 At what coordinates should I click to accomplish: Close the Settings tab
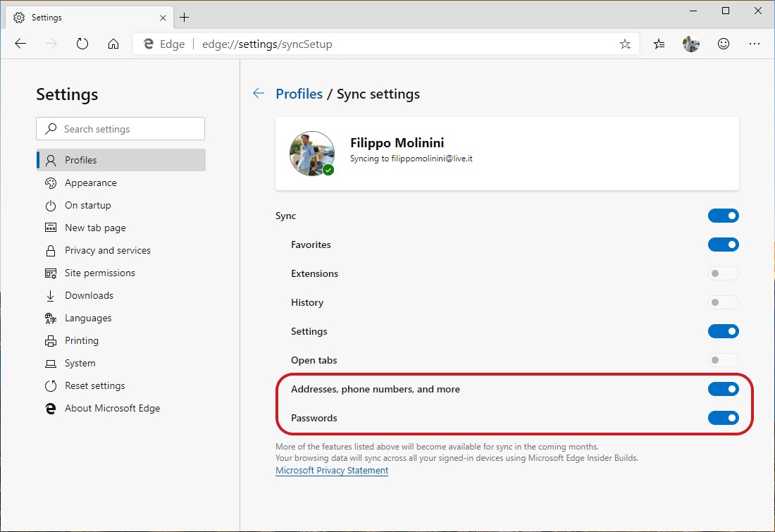(x=163, y=18)
